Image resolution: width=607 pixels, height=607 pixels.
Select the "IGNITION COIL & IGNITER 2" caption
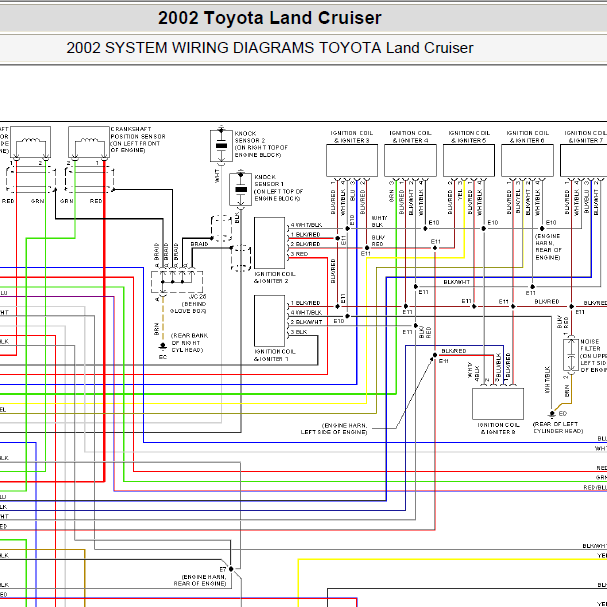[275, 277]
